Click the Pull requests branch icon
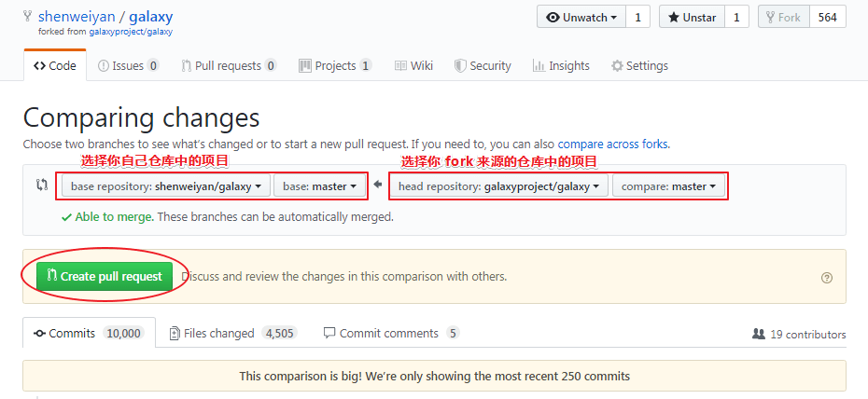868x399 pixels. click(186, 66)
